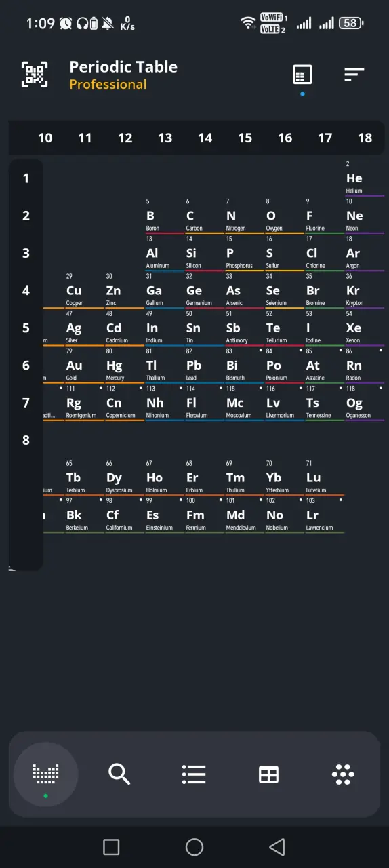Image resolution: width=389 pixels, height=868 pixels.
Task: Select period 4 row label
Action: coord(26,290)
